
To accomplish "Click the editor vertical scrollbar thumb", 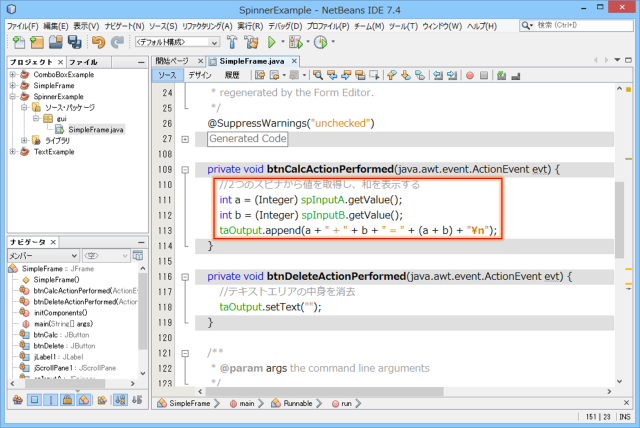I will pyautogui.click(x=619, y=220).
